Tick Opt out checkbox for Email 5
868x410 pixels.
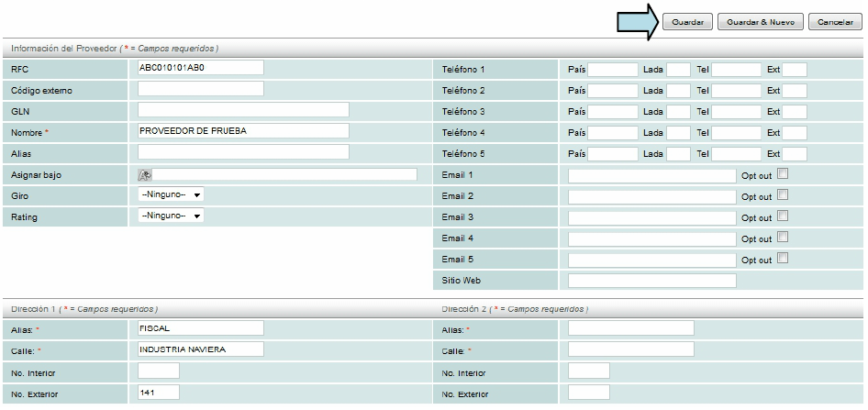(x=783, y=259)
